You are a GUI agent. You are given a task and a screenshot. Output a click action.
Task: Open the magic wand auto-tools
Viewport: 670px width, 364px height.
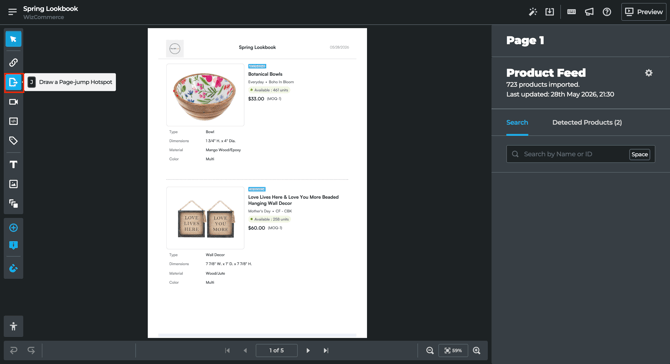click(532, 12)
